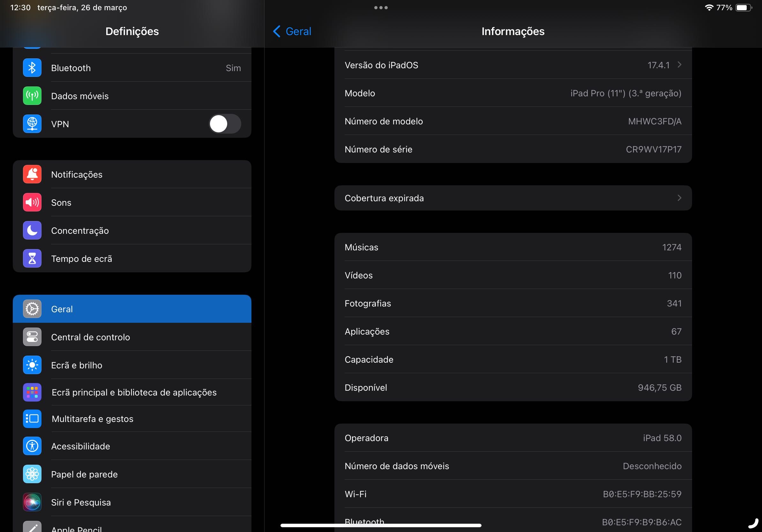Tap the Modelo iPad Pro value

tap(626, 93)
